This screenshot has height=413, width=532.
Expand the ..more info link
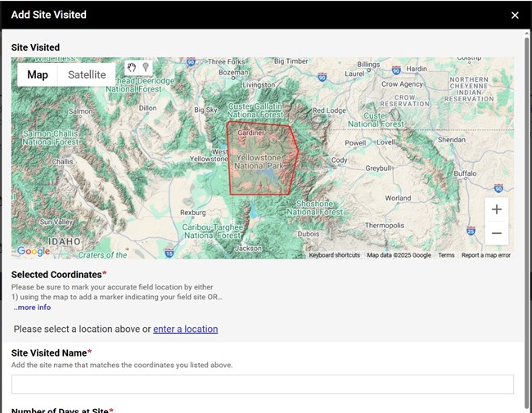32,308
